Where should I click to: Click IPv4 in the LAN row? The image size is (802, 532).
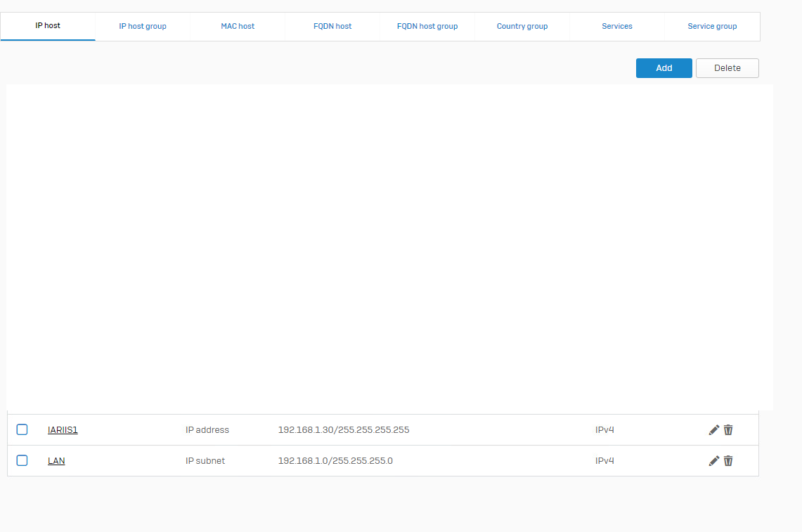point(604,461)
